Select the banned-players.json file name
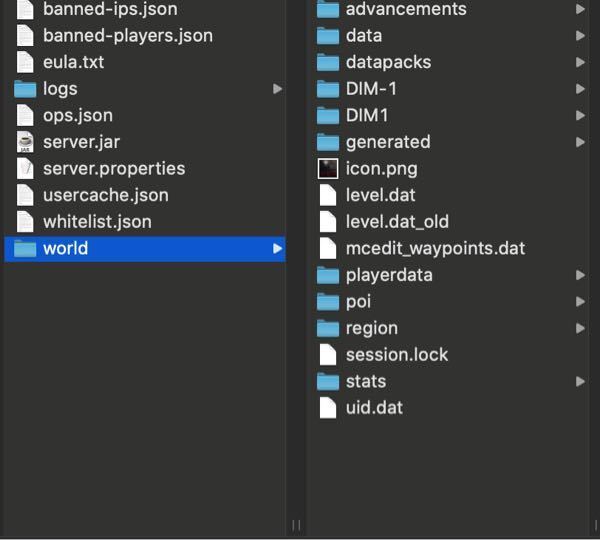 (x=128, y=36)
